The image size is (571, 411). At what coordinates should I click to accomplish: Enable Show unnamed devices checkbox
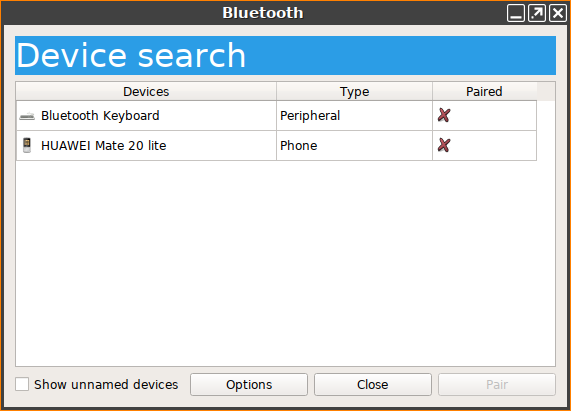pos(22,384)
